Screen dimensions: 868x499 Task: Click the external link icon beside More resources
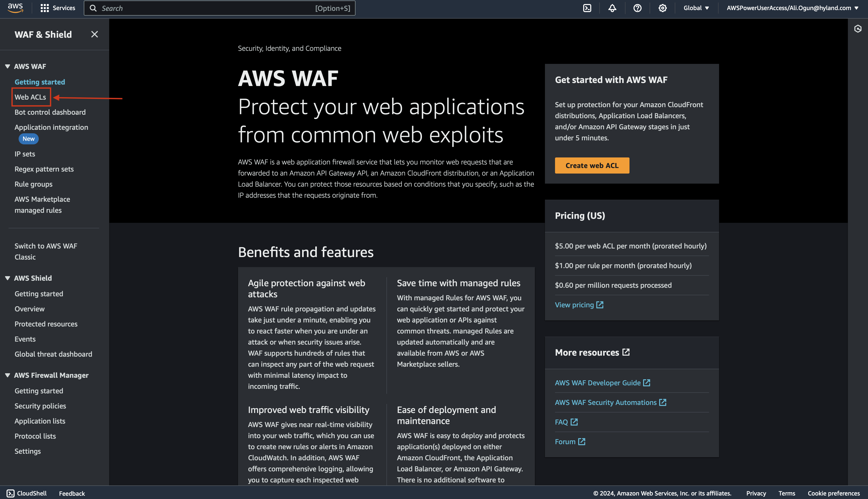pos(626,352)
